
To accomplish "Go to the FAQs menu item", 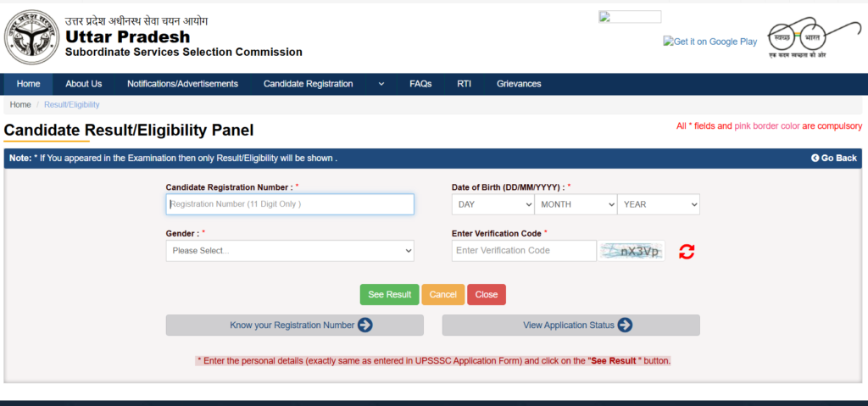I will tap(420, 84).
